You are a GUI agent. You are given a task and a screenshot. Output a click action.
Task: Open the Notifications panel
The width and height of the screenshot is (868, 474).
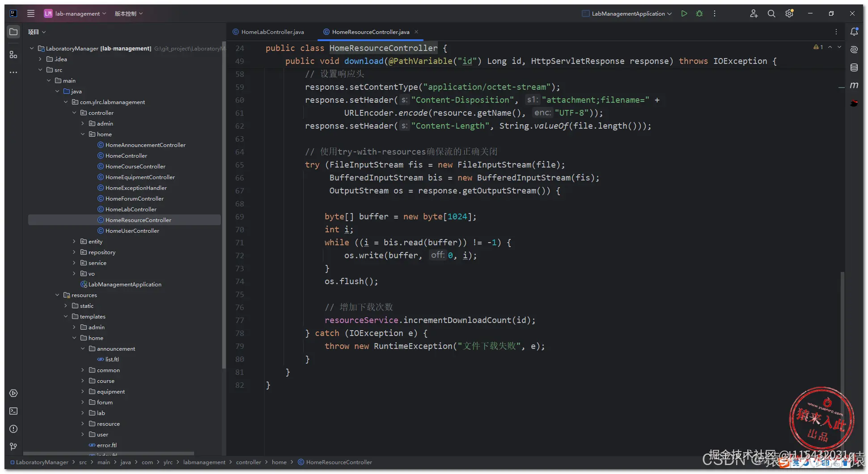point(854,32)
